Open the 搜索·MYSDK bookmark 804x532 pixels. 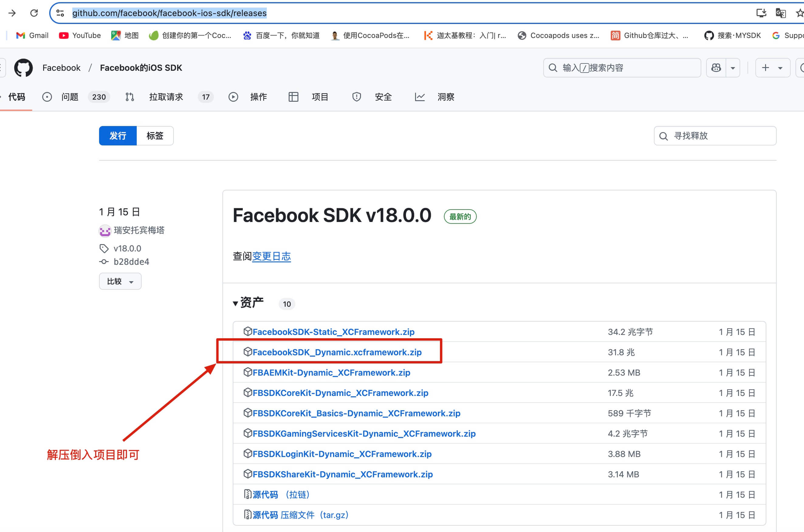tap(732, 35)
